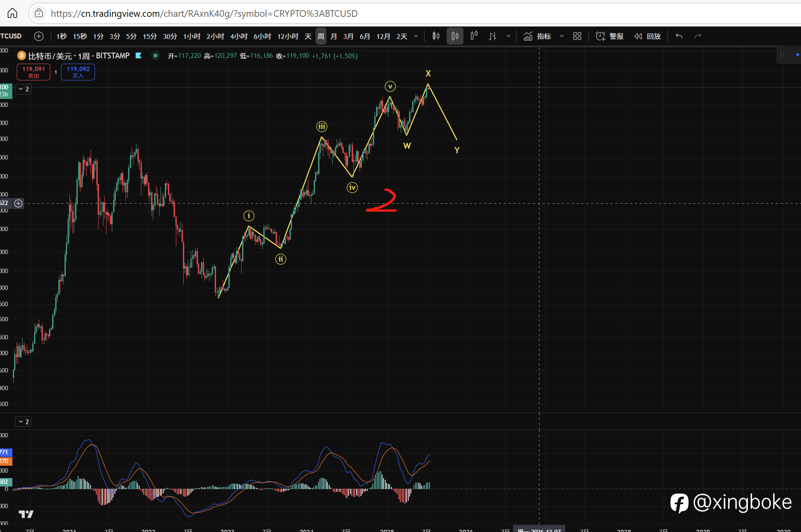801x532 pixels.
Task: Click the red 卖出 sell button
Action: pyautogui.click(x=34, y=72)
